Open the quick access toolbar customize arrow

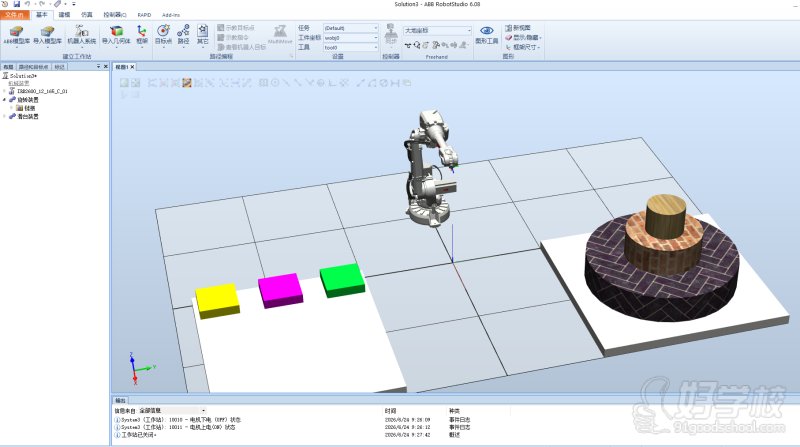tap(74, 4)
